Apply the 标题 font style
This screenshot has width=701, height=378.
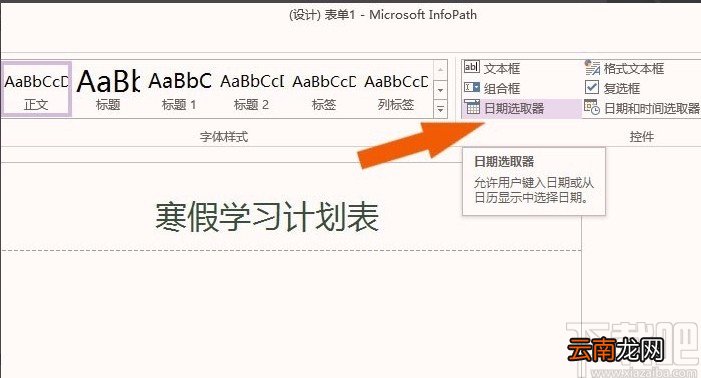pos(108,90)
